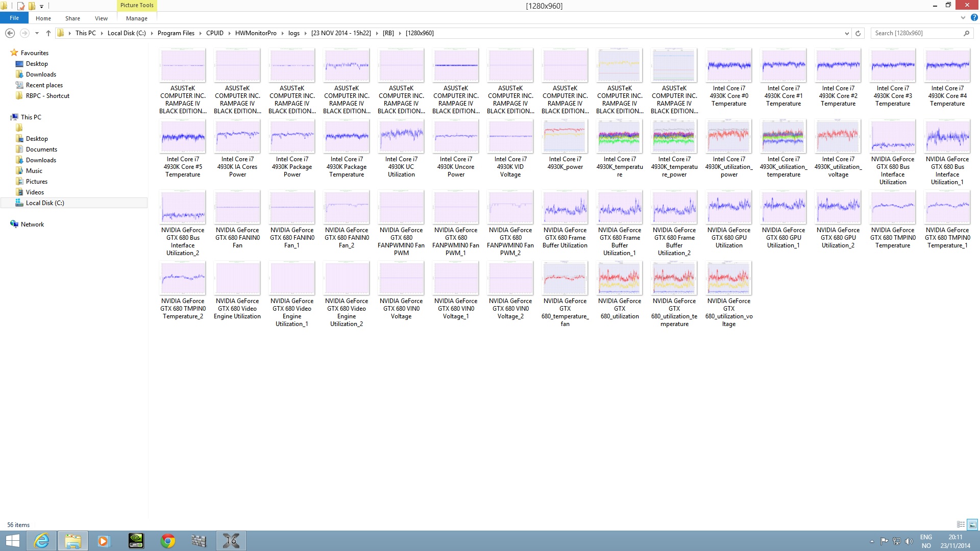Select the GTX 680 Frame Buffer Utilization thumbnail
Image resolution: width=980 pixels, height=551 pixels.
(565, 207)
